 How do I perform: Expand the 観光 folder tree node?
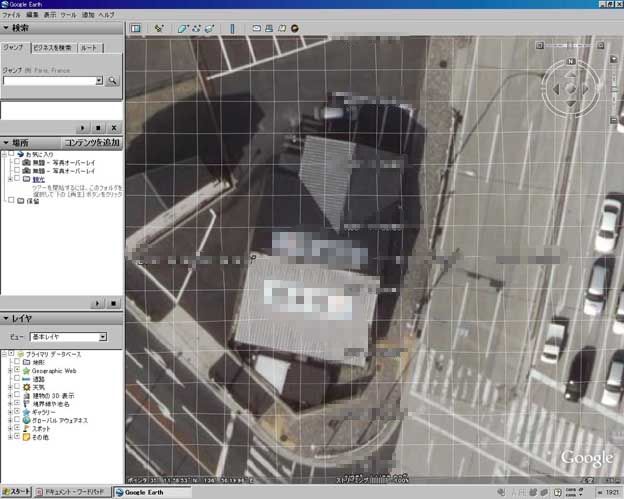pos(10,179)
